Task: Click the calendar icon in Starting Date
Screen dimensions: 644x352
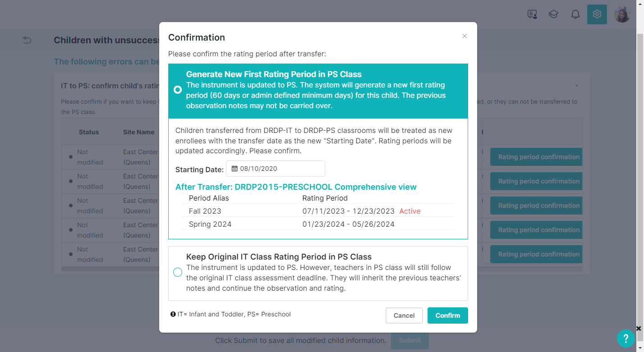Action: (x=235, y=169)
